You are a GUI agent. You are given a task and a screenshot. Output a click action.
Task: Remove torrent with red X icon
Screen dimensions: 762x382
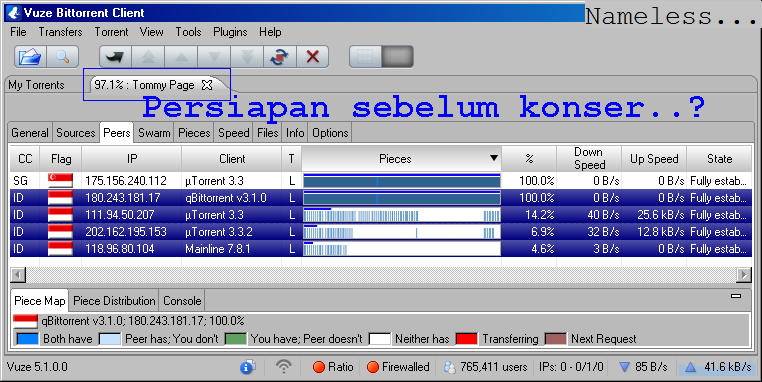click(x=312, y=57)
